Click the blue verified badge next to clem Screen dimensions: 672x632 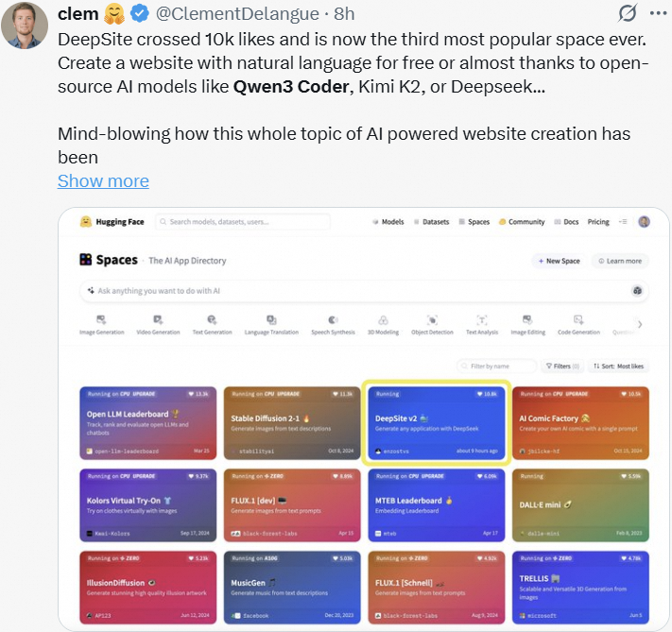(139, 14)
